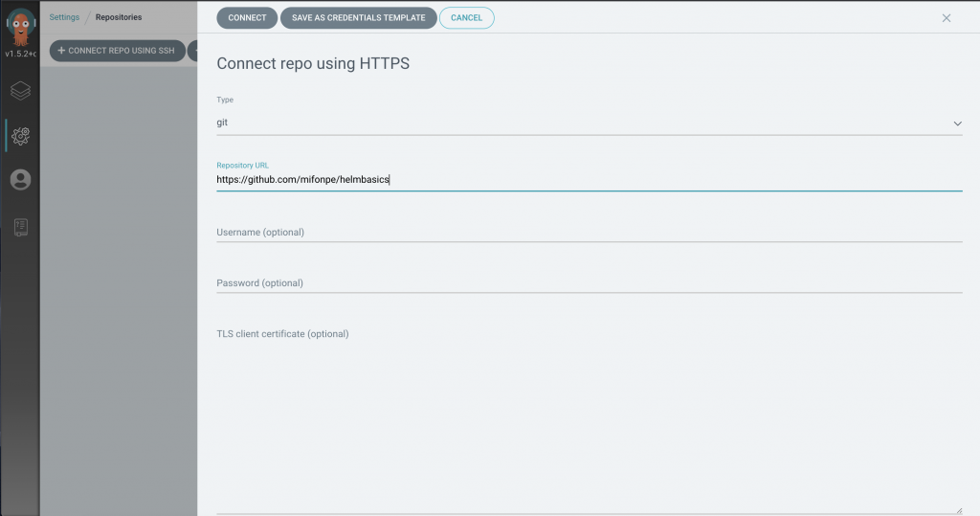Image resolution: width=980 pixels, height=516 pixels.
Task: Open Settings via the gear icon
Action: (x=21, y=136)
